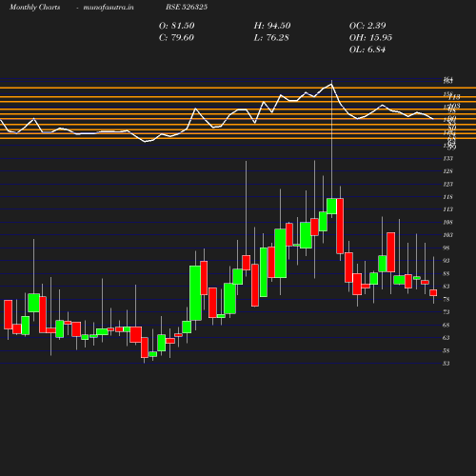Select the close value "C: 79.60"
476x476 pixels.
(x=176, y=38)
